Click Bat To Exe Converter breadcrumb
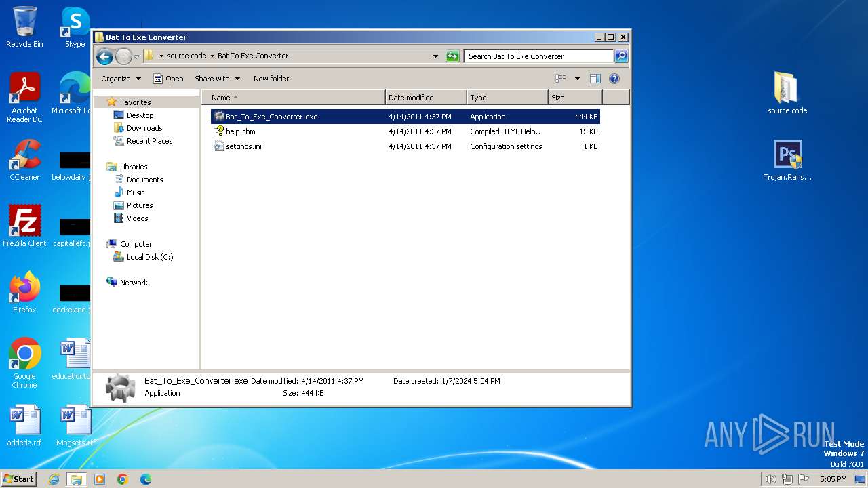 pyautogui.click(x=253, y=56)
